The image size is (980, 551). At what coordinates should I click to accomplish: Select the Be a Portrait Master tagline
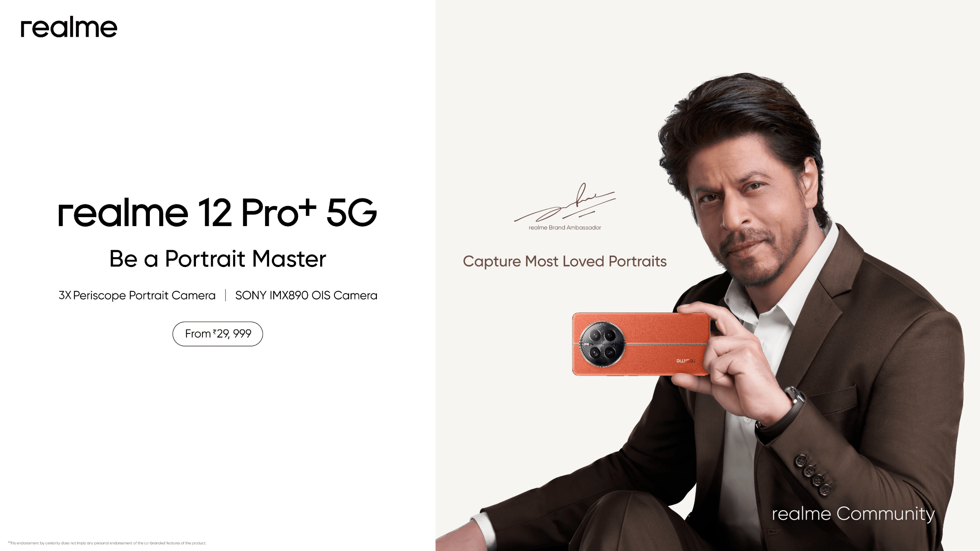click(x=218, y=259)
